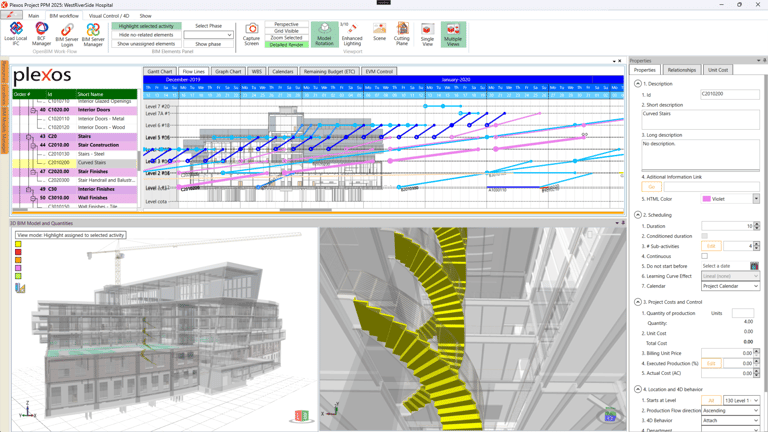Collapse the C1020.00 Interior Doors tree node
The height and width of the screenshot is (432, 768).
pyautogui.click(x=33, y=110)
